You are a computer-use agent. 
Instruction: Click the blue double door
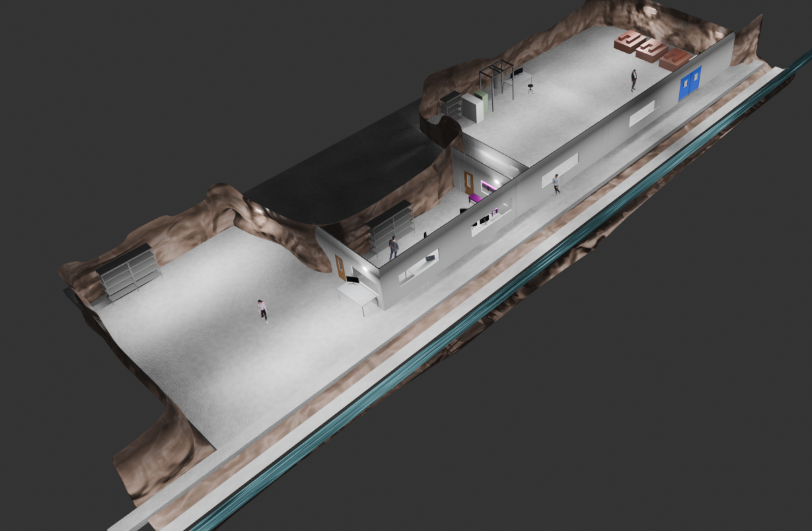click(689, 83)
